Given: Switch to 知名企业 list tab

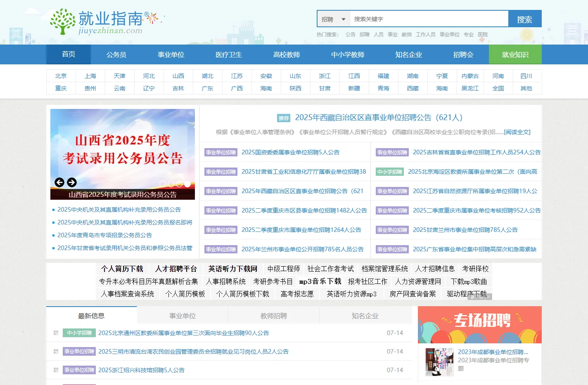Looking at the screenshot, I should point(365,316).
